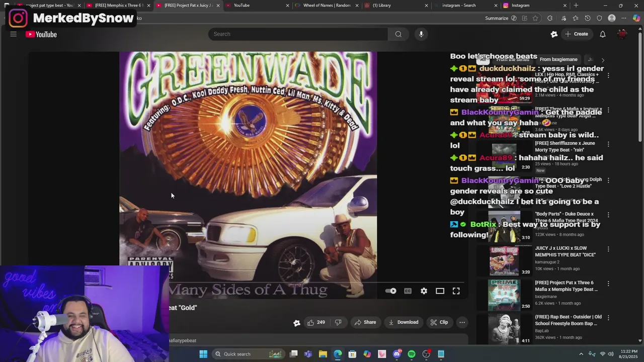Open options for Project Pat x Three 6 video
Image resolution: width=644 pixels, height=362 pixels.
tap(608, 284)
